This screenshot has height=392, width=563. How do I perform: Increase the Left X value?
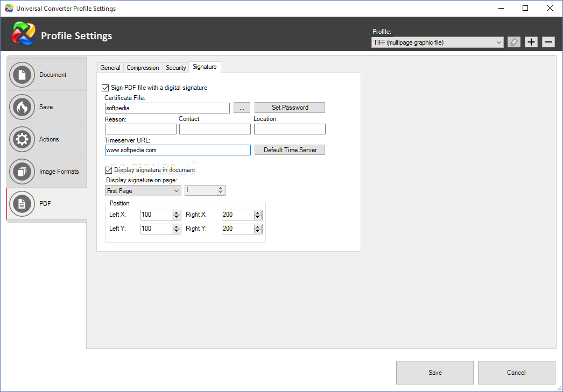click(176, 213)
